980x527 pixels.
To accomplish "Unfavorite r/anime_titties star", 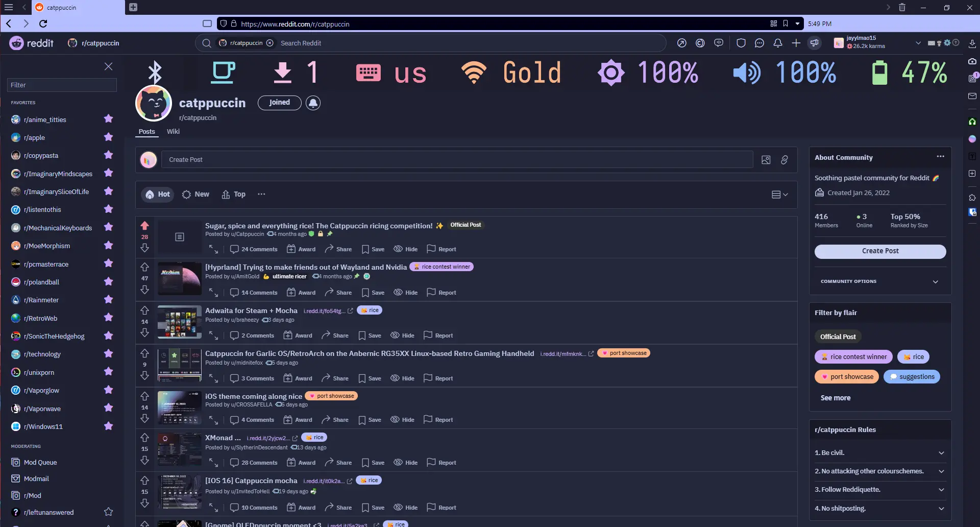I will pyautogui.click(x=108, y=119).
